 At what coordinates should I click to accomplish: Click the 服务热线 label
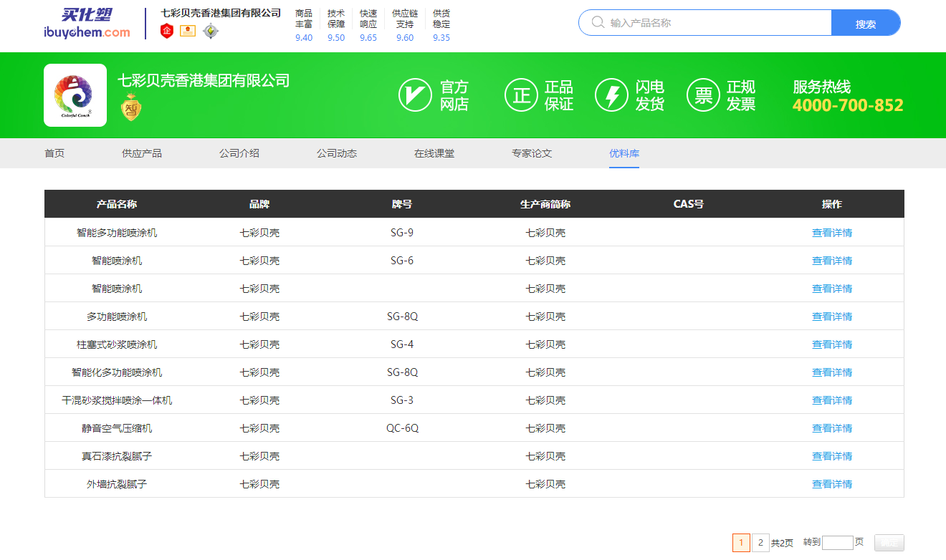click(x=821, y=87)
